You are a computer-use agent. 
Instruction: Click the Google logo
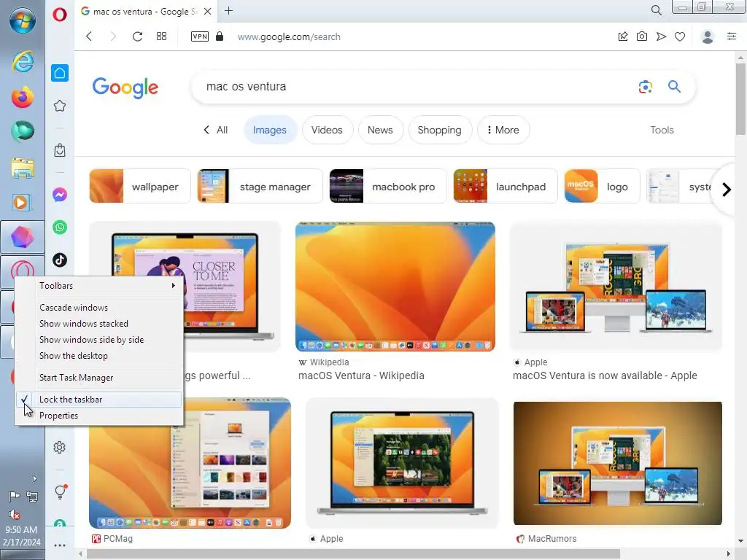click(x=125, y=87)
